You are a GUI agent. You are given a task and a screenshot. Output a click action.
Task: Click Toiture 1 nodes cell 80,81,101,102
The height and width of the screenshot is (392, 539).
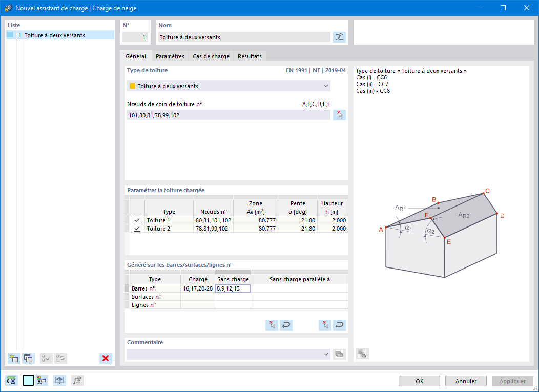point(214,220)
